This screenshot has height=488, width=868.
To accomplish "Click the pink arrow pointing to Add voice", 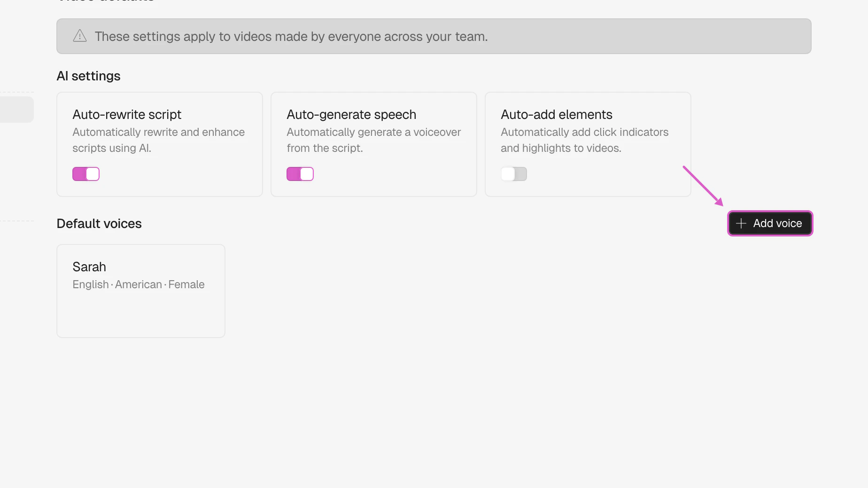I will tap(703, 186).
